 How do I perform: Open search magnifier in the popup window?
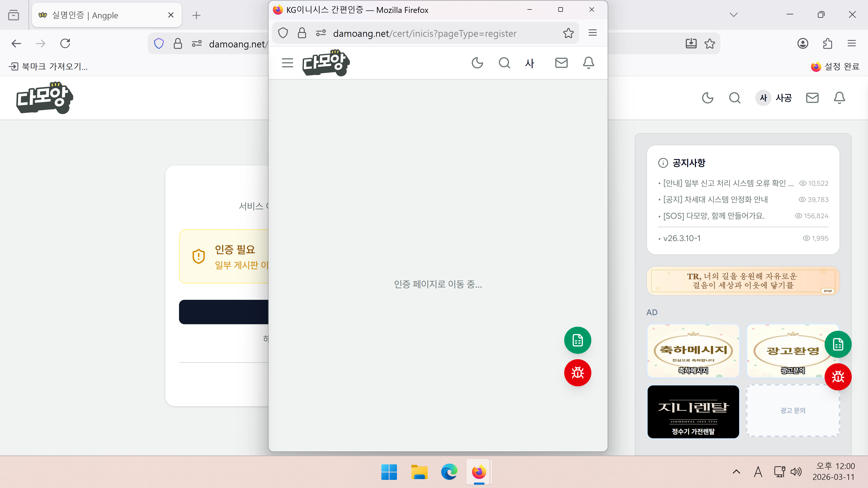[x=505, y=63]
